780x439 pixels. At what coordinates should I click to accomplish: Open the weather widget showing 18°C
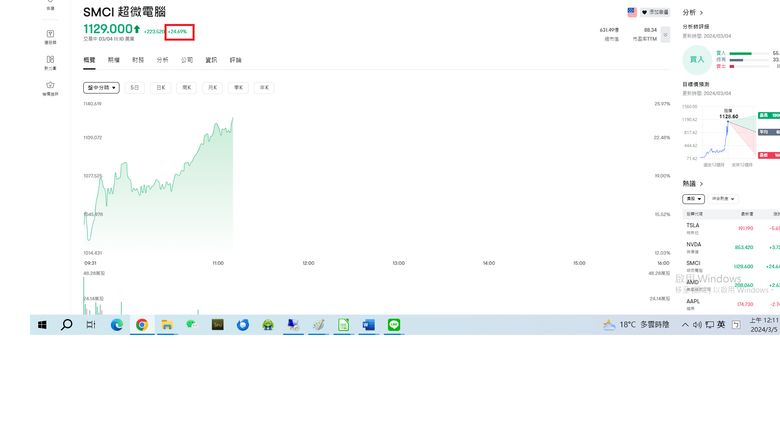[x=636, y=325]
